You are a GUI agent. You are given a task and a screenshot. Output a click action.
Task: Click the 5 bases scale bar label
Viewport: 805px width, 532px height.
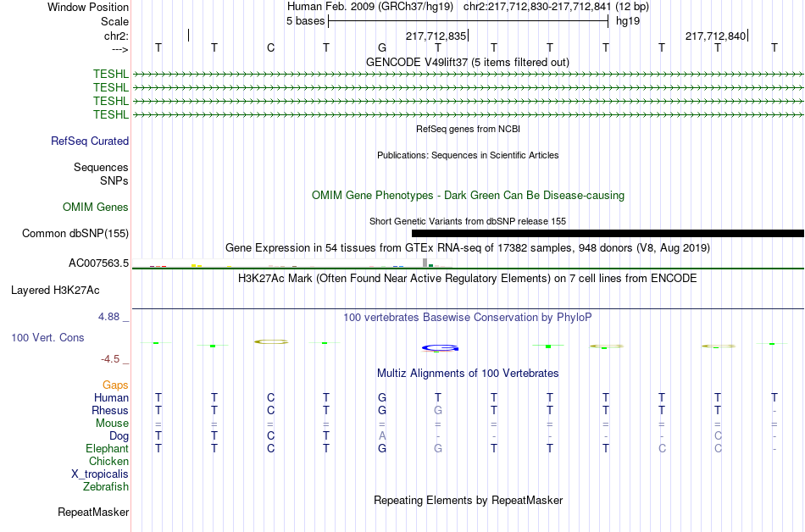point(305,21)
